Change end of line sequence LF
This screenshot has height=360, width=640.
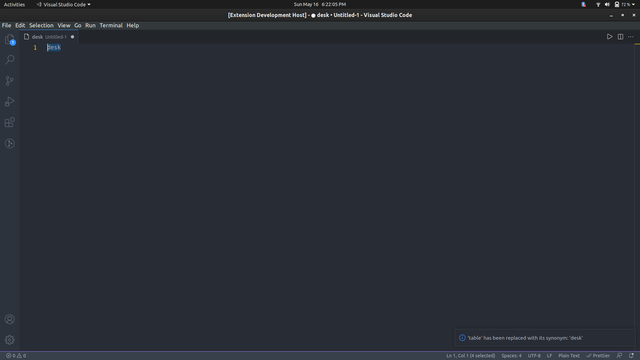pos(549,356)
